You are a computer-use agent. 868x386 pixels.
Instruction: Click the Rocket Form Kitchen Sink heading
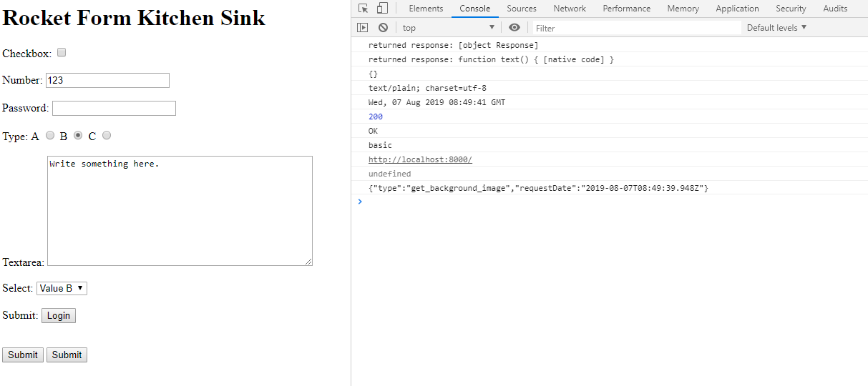(134, 18)
